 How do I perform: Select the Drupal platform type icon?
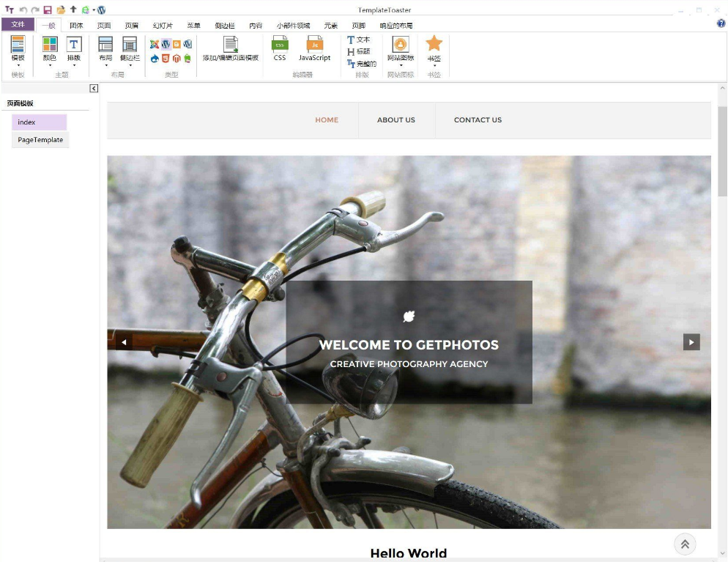(155, 59)
